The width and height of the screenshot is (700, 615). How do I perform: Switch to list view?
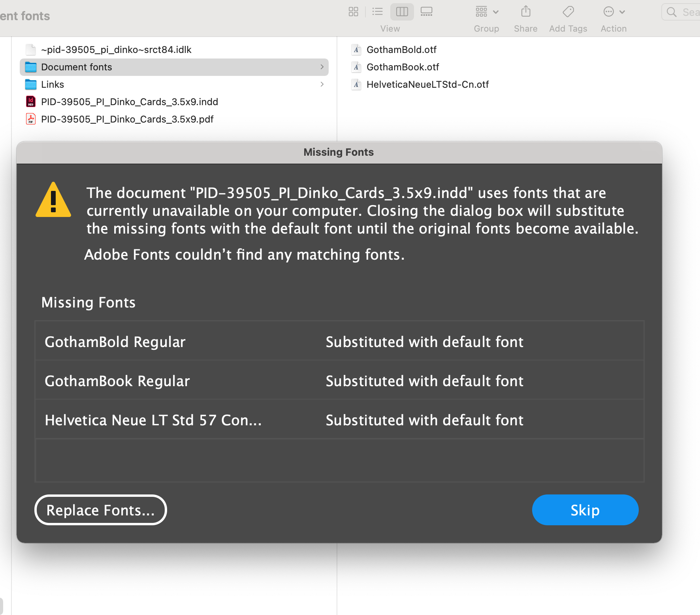[x=377, y=11]
